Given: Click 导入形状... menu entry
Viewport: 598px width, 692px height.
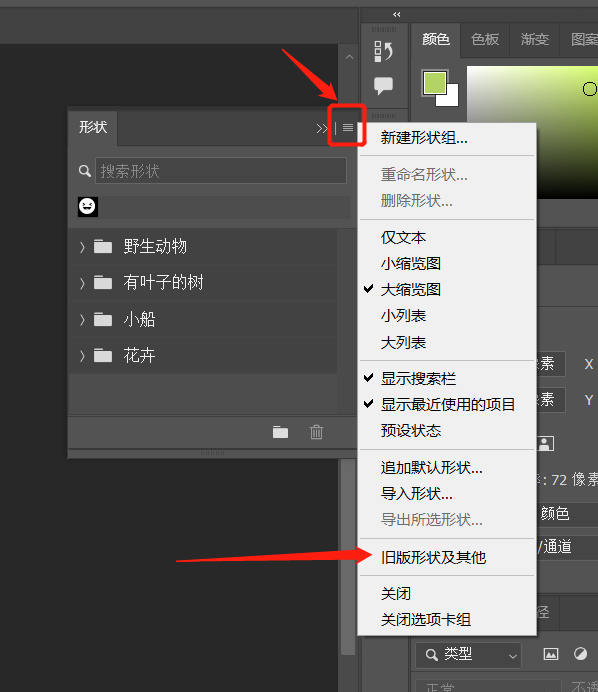Looking at the screenshot, I should [x=417, y=493].
